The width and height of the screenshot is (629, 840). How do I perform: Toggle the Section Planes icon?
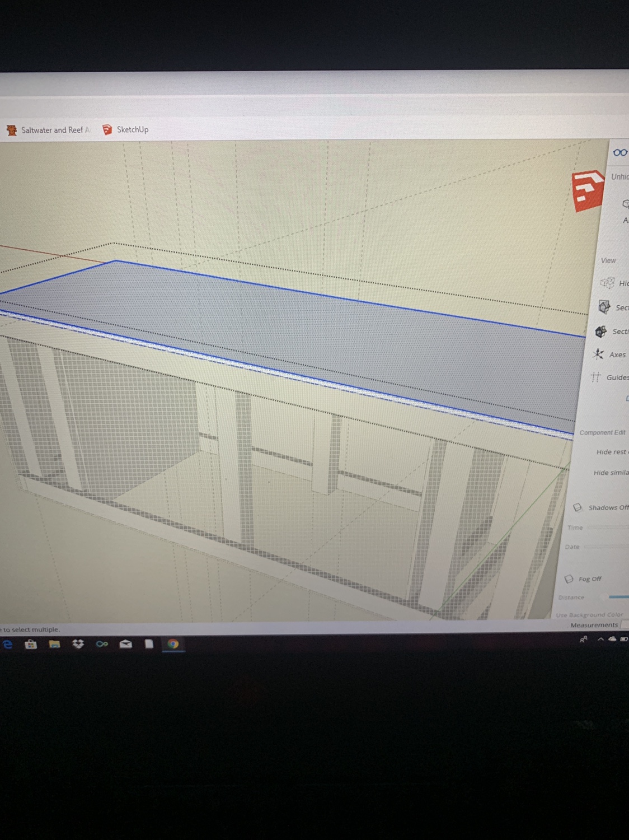point(604,307)
